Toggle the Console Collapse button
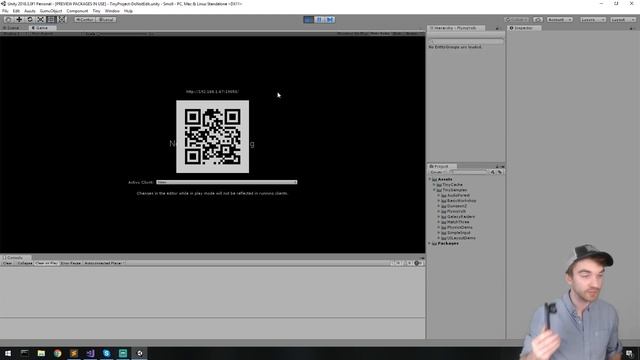This screenshot has width=640, height=360. [x=24, y=263]
